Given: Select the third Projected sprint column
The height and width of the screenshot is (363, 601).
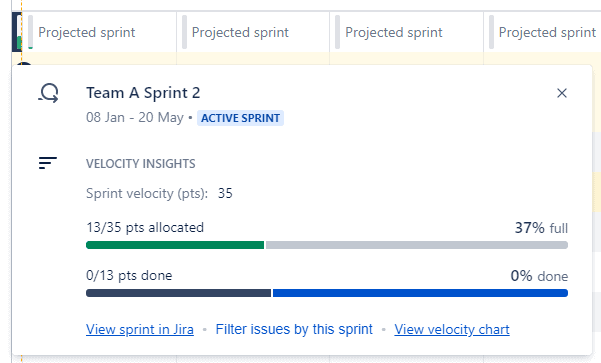Looking at the screenshot, I should 406,32.
